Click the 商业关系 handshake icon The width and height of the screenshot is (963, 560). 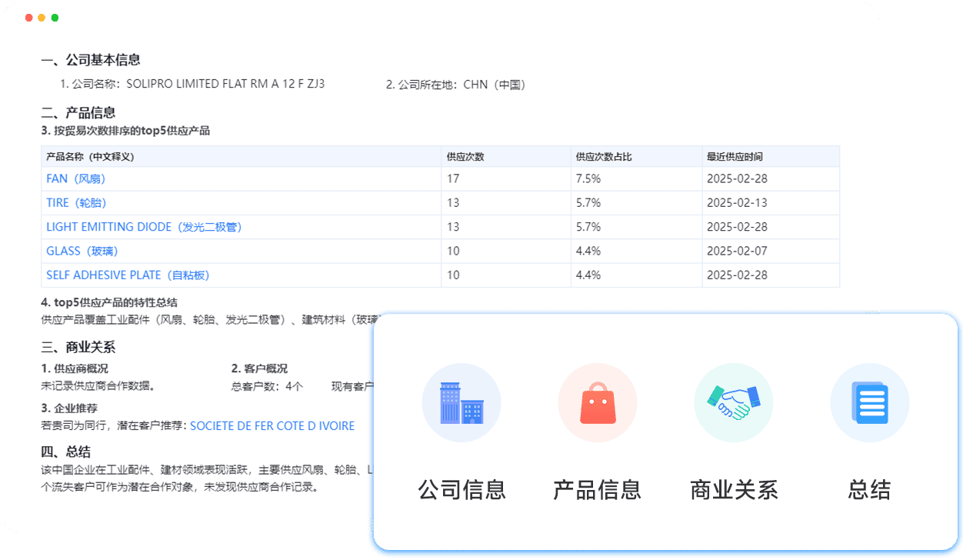click(x=733, y=402)
